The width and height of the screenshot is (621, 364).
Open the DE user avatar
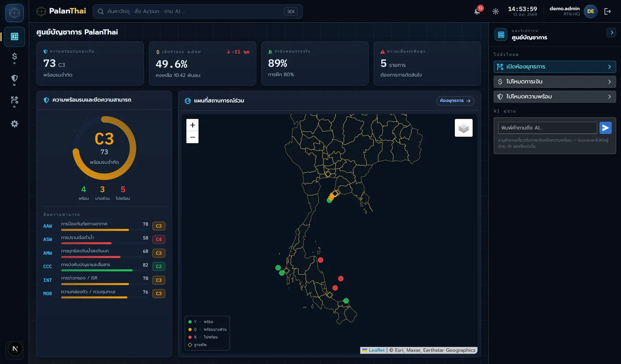click(590, 11)
